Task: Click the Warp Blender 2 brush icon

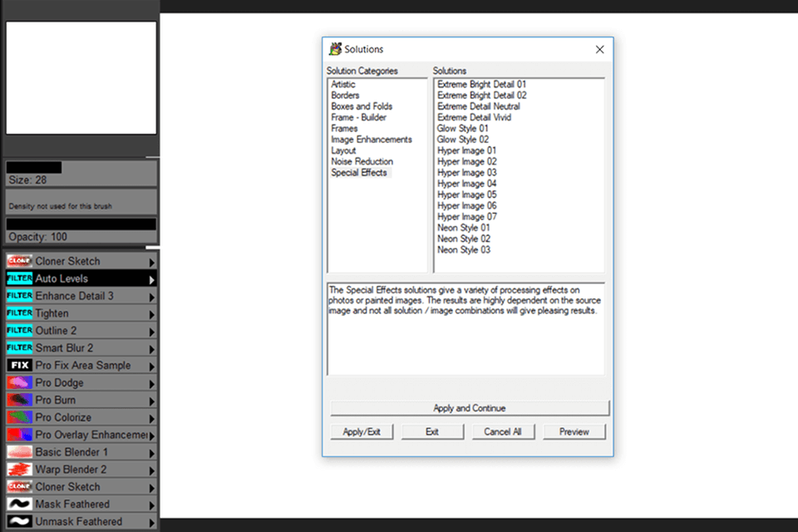Action: point(19,469)
